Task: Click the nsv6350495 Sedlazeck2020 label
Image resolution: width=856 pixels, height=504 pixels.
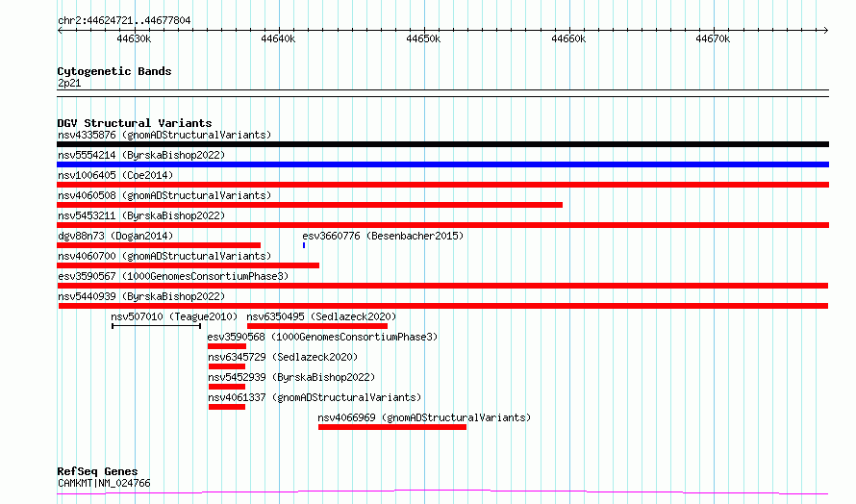Action: pos(321,316)
